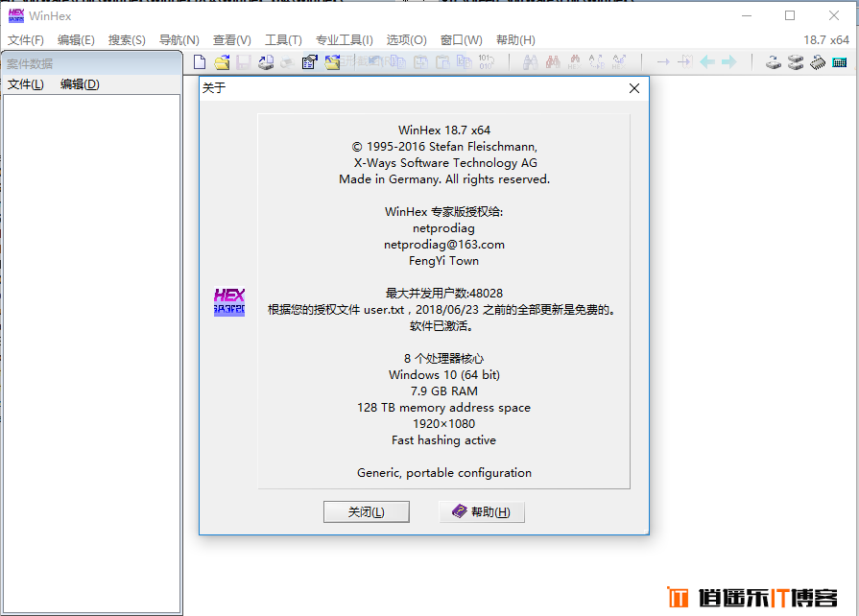Navigate Forward with the right arrow icon

click(x=729, y=61)
